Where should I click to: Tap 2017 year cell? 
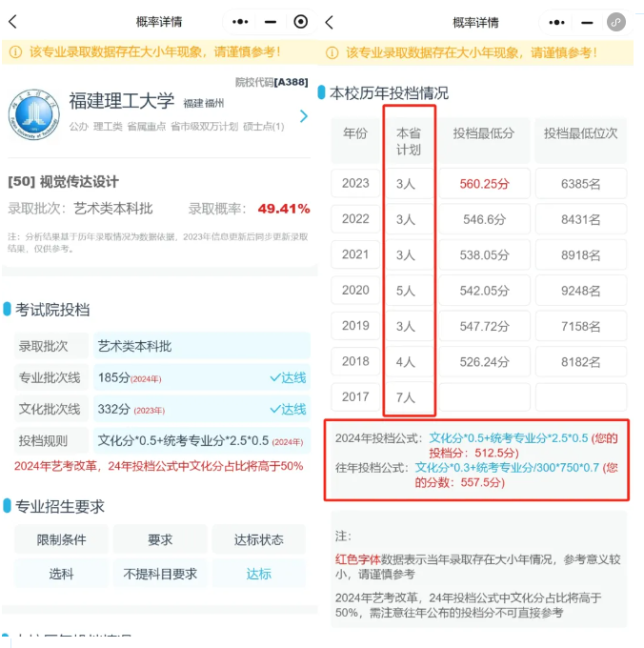click(x=355, y=396)
